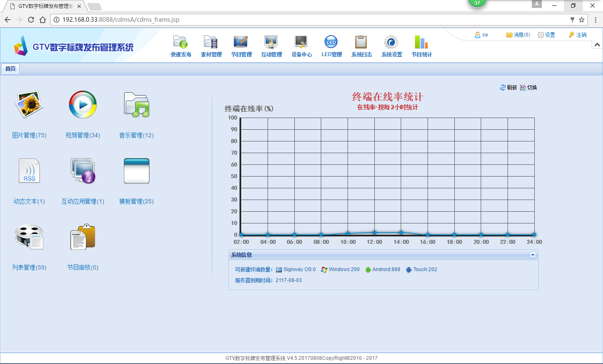Click the 12:00 data point on chart
This screenshot has width=603, height=364.
(374, 233)
